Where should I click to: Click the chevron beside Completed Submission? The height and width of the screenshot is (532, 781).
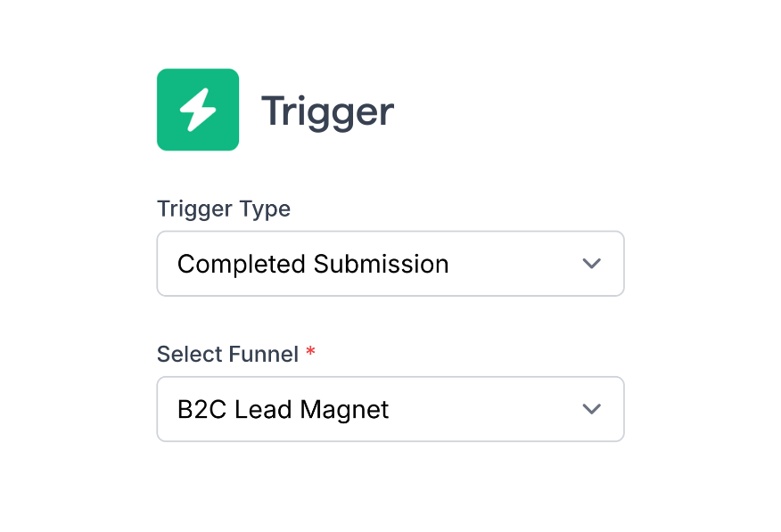[591, 263]
